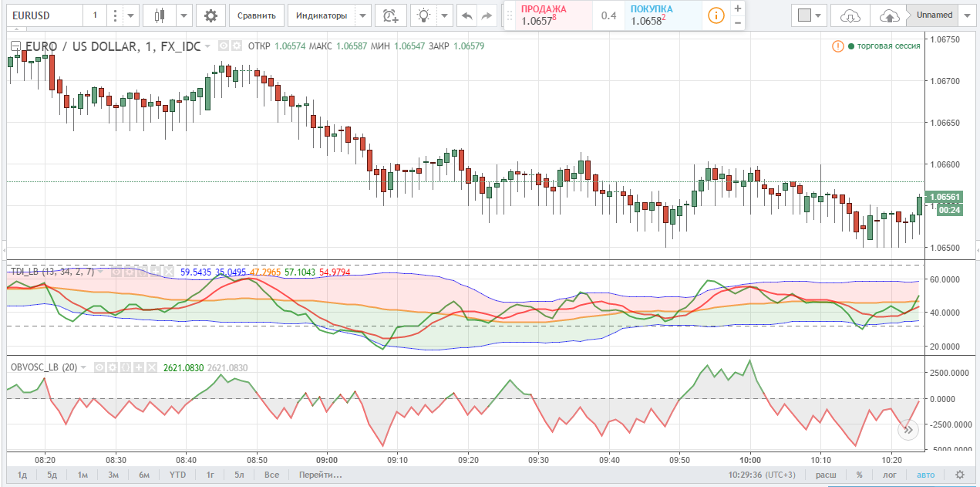Undo the last chart action
The width and height of the screenshot is (980, 487).
[x=466, y=15]
